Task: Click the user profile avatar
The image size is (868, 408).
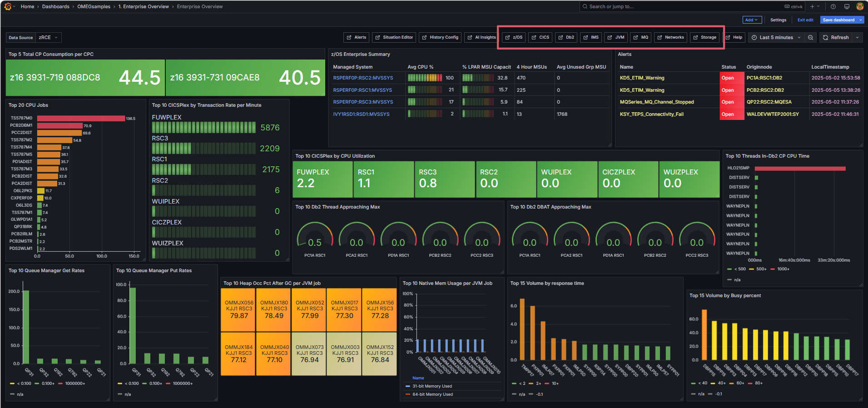Action: [860, 6]
